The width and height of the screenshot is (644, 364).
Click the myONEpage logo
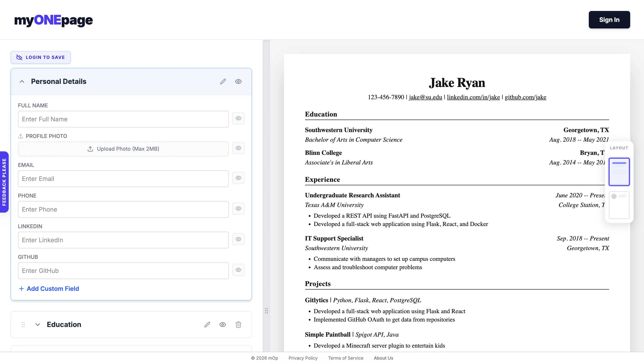coord(53,20)
